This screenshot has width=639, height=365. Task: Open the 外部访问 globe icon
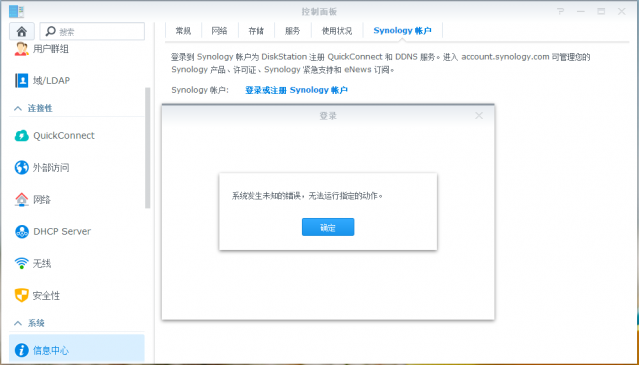pos(21,167)
